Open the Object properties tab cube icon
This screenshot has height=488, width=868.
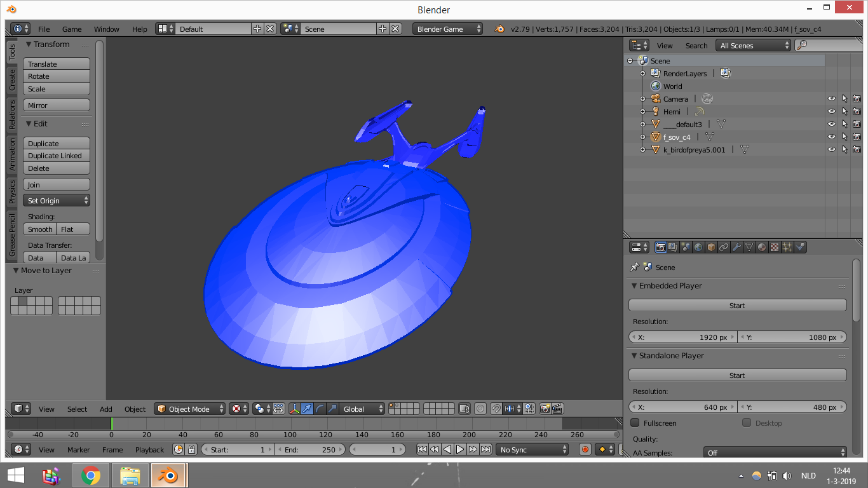(711, 247)
